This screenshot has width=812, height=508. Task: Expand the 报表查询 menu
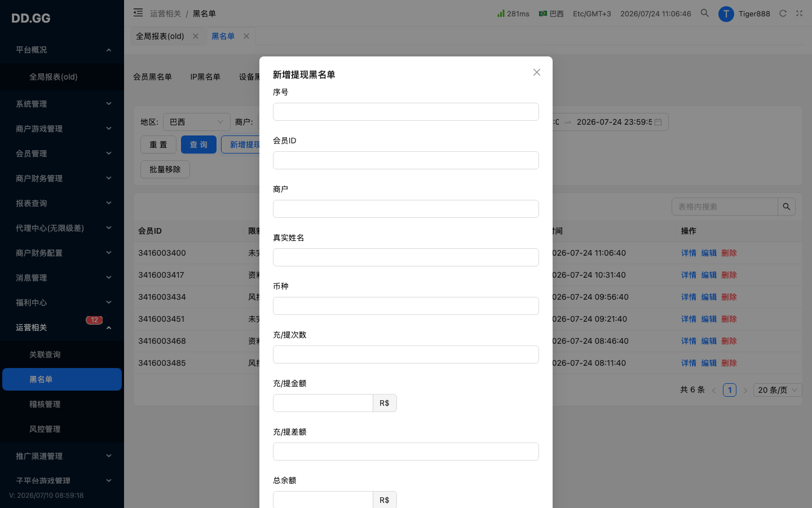(x=62, y=203)
